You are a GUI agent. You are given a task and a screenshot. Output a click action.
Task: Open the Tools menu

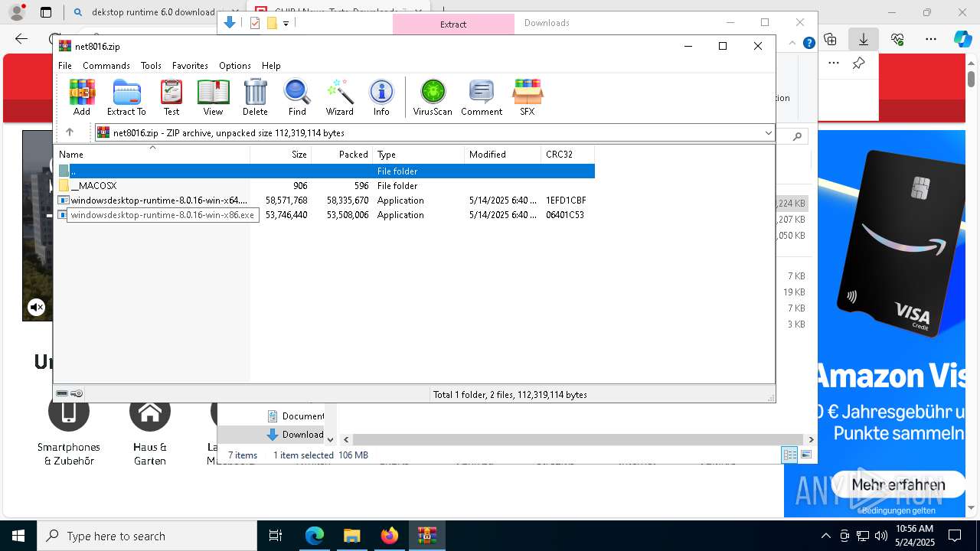(151, 66)
